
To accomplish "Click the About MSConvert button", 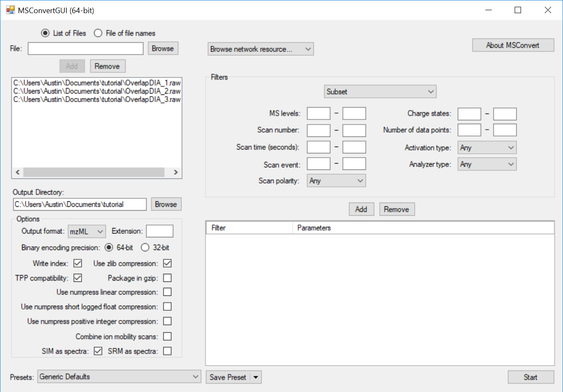I will coord(513,45).
